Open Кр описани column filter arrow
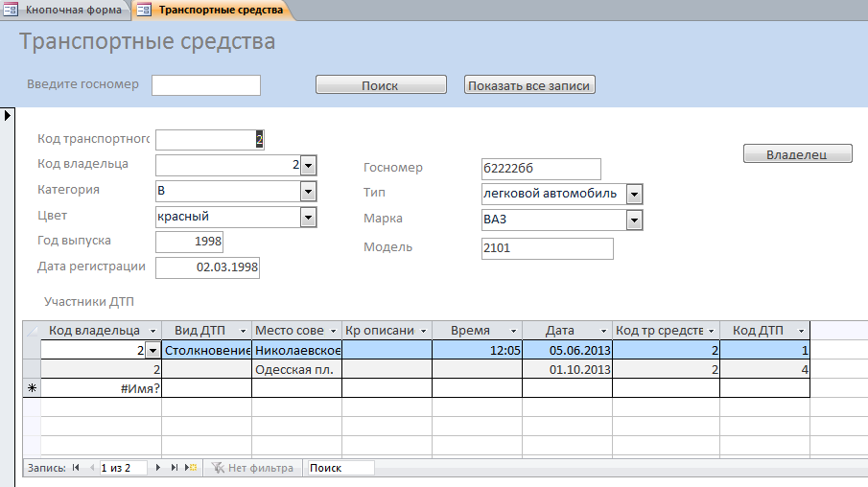This screenshot has width=868, height=487. (x=424, y=331)
